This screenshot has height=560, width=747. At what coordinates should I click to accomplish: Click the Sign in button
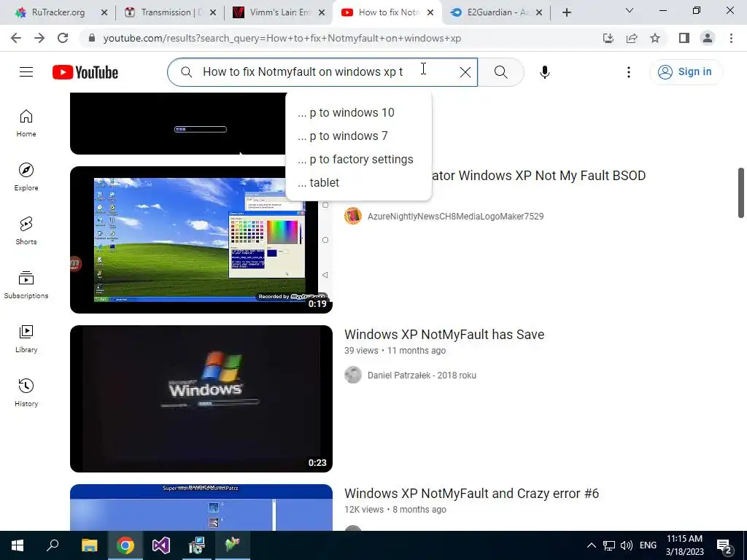point(686,72)
